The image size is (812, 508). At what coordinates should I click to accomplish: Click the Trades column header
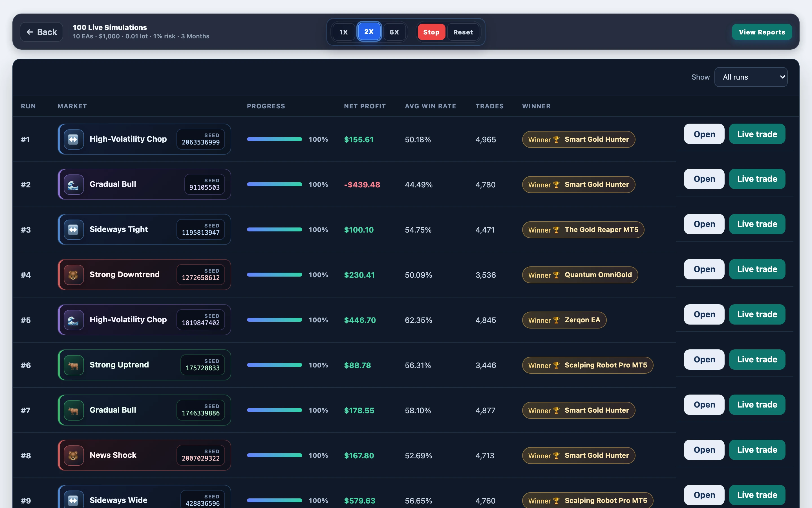(x=489, y=106)
